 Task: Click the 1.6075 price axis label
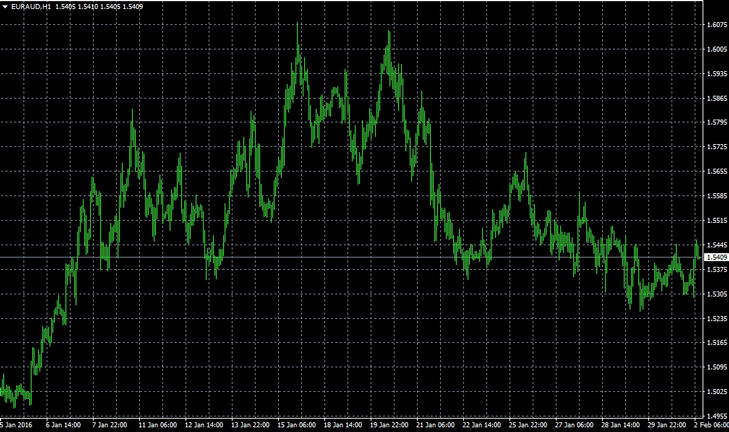pyautogui.click(x=715, y=25)
